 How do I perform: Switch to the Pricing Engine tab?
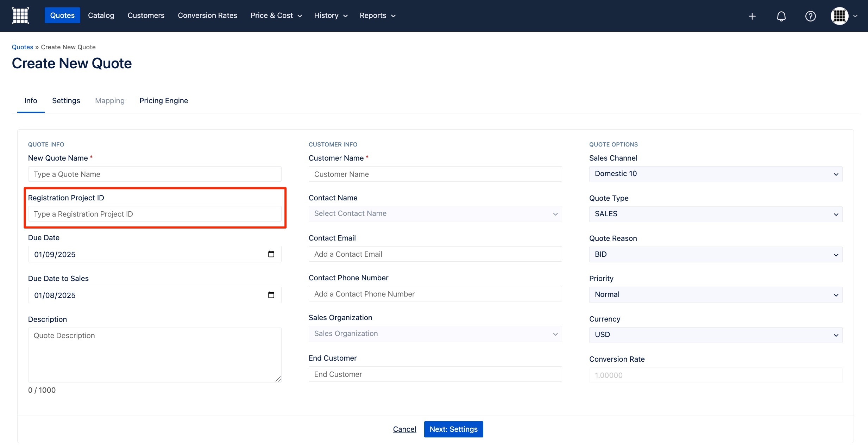tap(164, 101)
